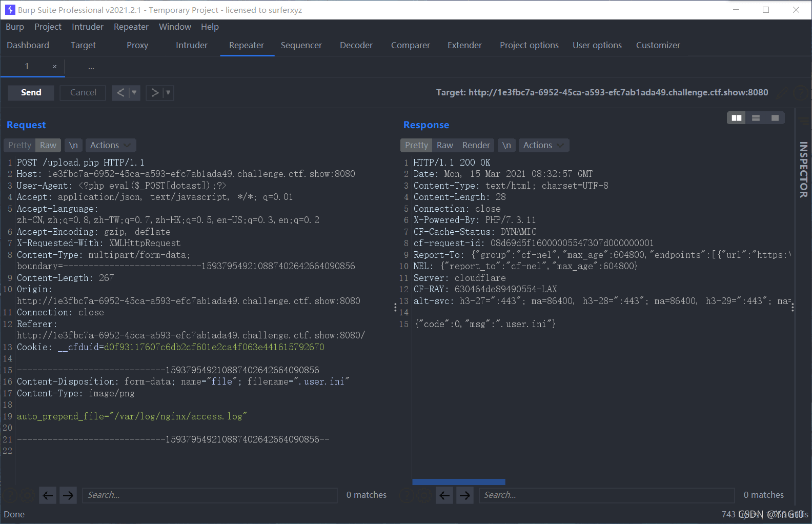
Task: Switch to the Target tab
Action: point(83,45)
